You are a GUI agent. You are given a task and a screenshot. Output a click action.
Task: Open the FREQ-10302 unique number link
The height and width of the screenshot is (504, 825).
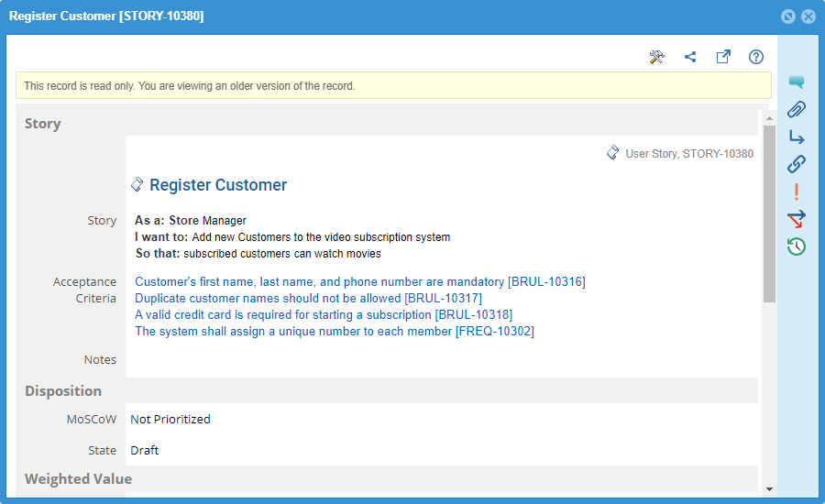[334, 332]
